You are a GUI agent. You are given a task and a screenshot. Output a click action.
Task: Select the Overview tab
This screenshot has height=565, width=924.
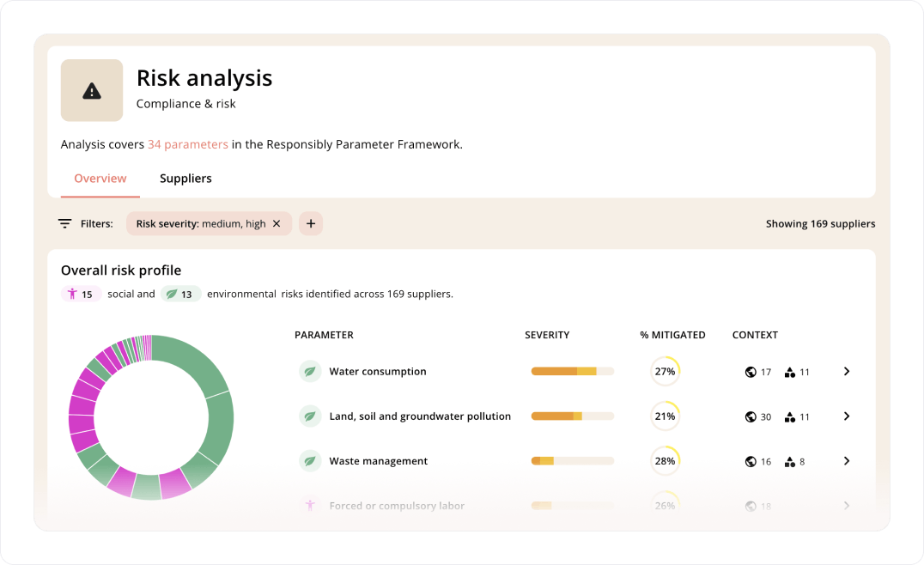coord(100,179)
